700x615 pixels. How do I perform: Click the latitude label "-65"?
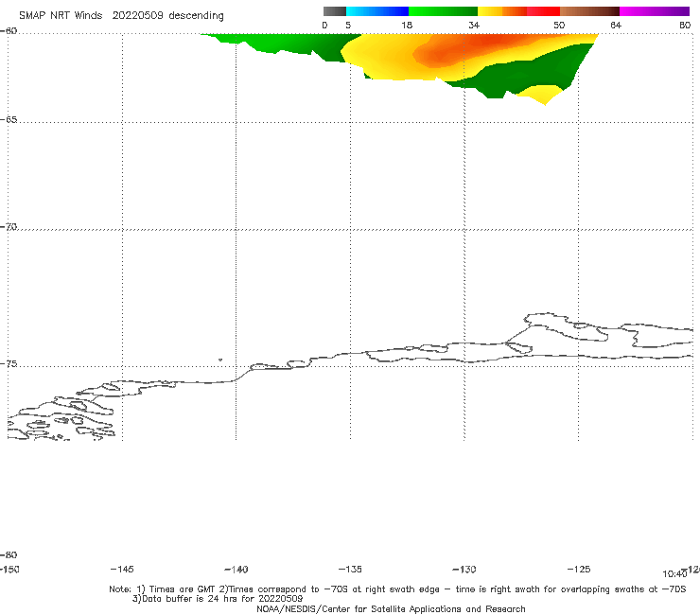9,120
